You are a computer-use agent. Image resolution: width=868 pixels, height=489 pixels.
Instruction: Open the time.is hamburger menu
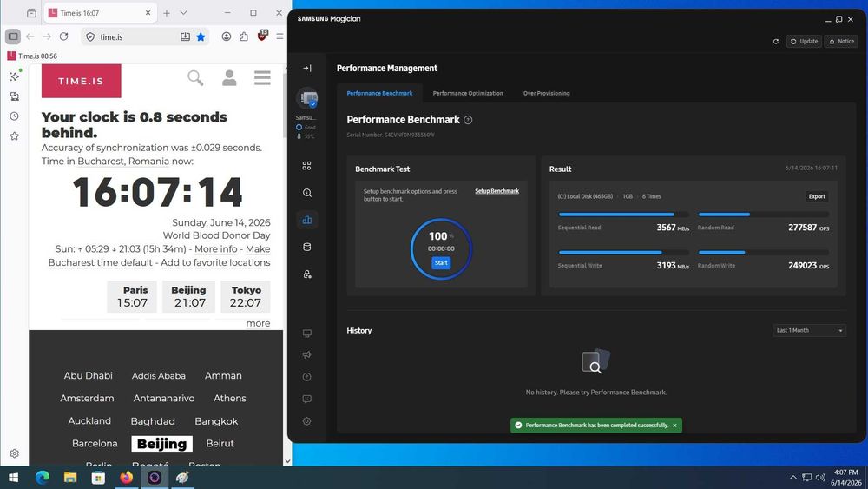[262, 77]
